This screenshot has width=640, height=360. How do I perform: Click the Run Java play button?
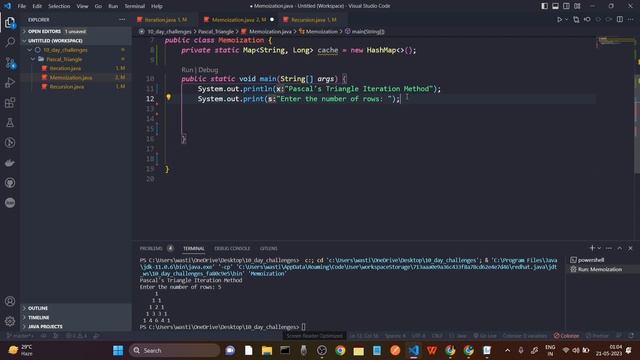(559, 20)
